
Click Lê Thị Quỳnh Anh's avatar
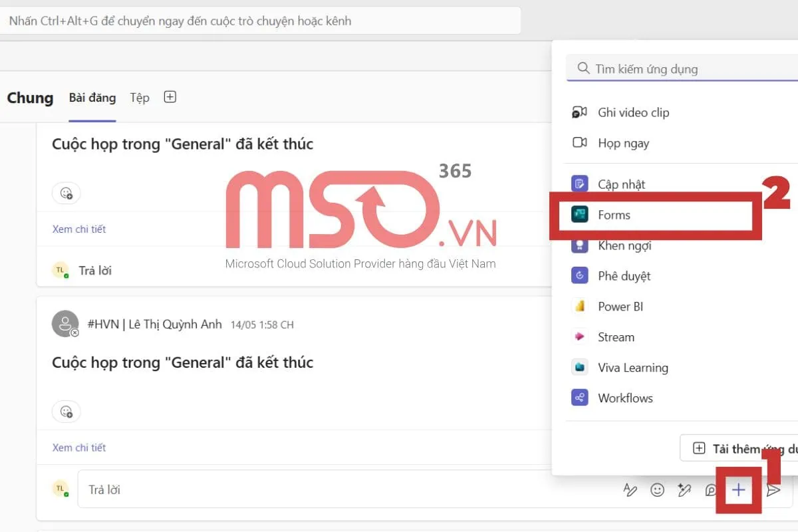(x=65, y=324)
